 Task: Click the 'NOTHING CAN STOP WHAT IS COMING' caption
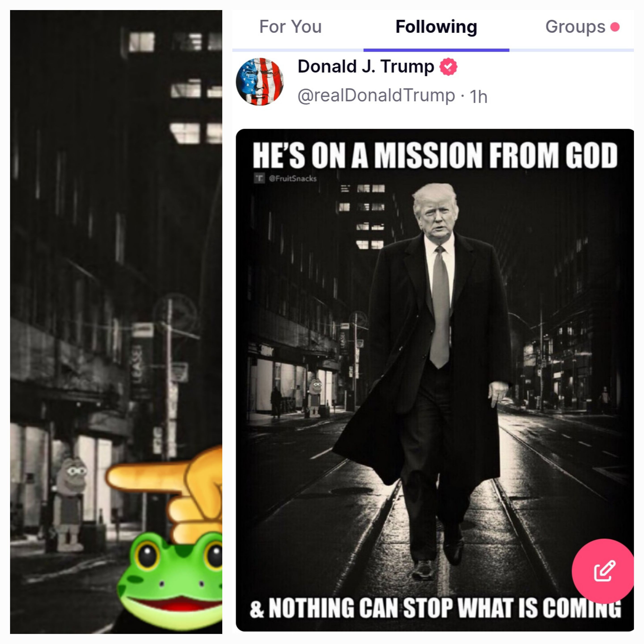point(445,608)
